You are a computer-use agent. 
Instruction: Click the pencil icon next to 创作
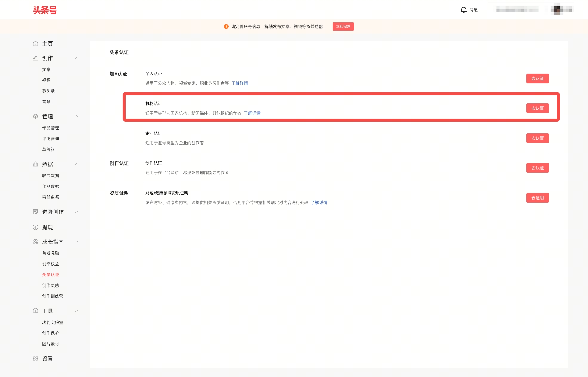point(36,58)
